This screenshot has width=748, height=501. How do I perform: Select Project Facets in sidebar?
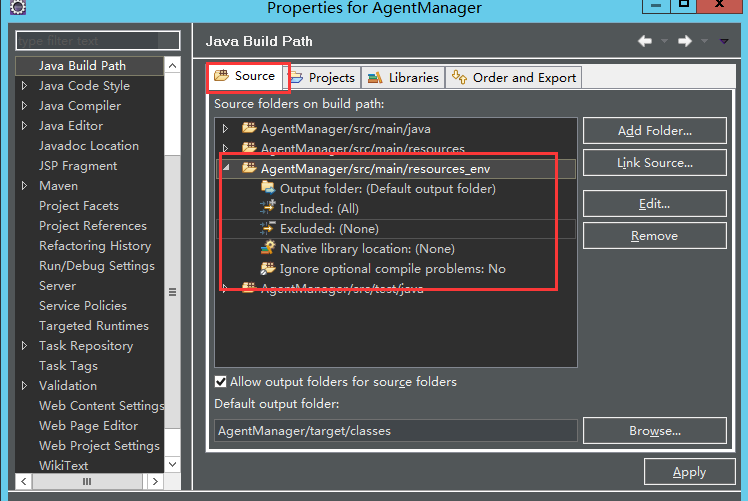(x=79, y=206)
